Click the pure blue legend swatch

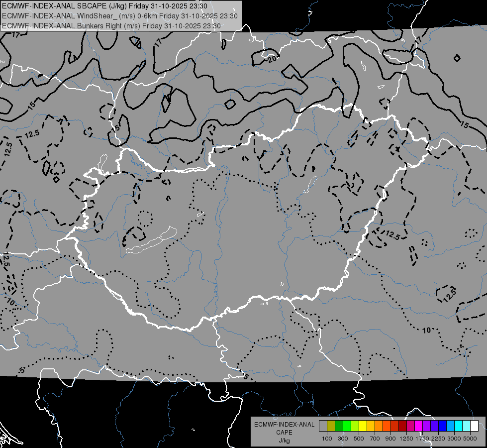tap(442, 426)
